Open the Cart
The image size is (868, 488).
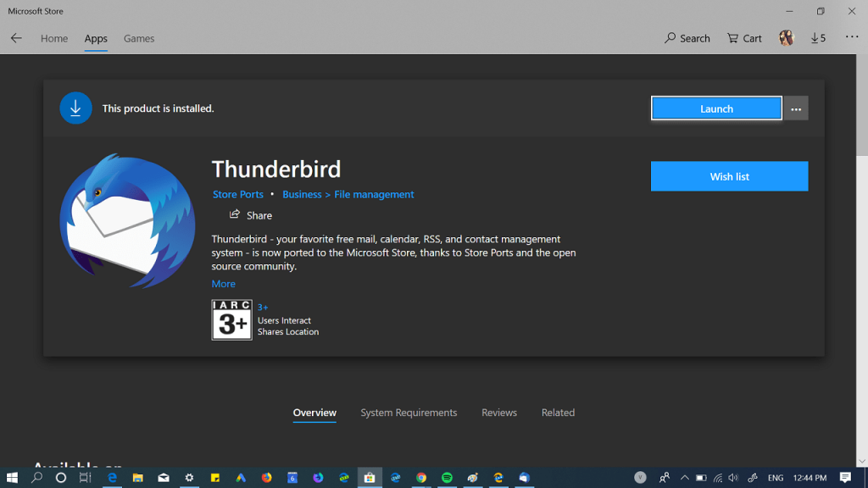pyautogui.click(x=744, y=38)
